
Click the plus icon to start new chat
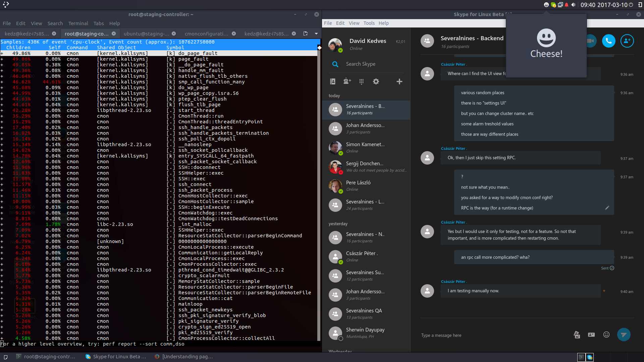click(x=399, y=81)
